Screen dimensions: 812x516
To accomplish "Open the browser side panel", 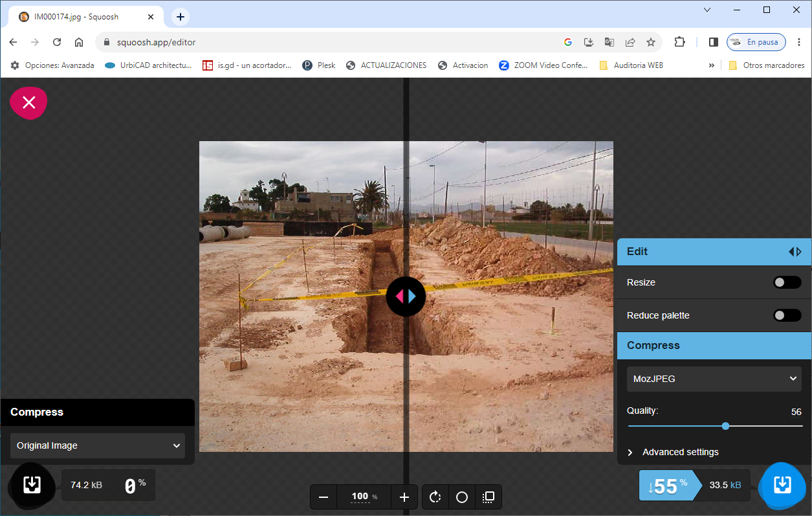I will pos(714,42).
